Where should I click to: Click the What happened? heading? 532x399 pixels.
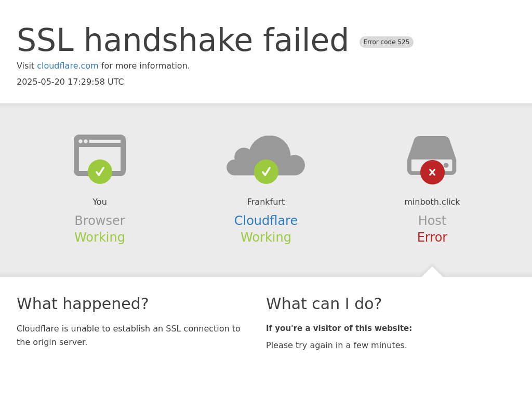(83, 303)
